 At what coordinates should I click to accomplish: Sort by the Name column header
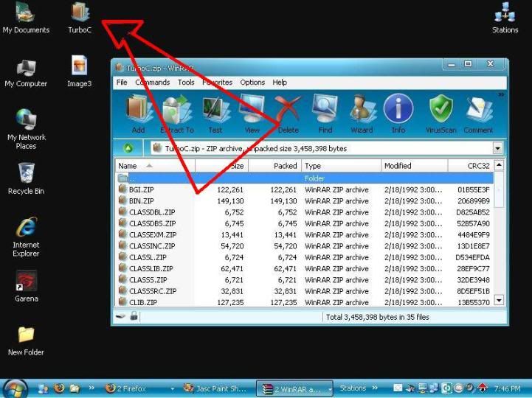[155, 166]
